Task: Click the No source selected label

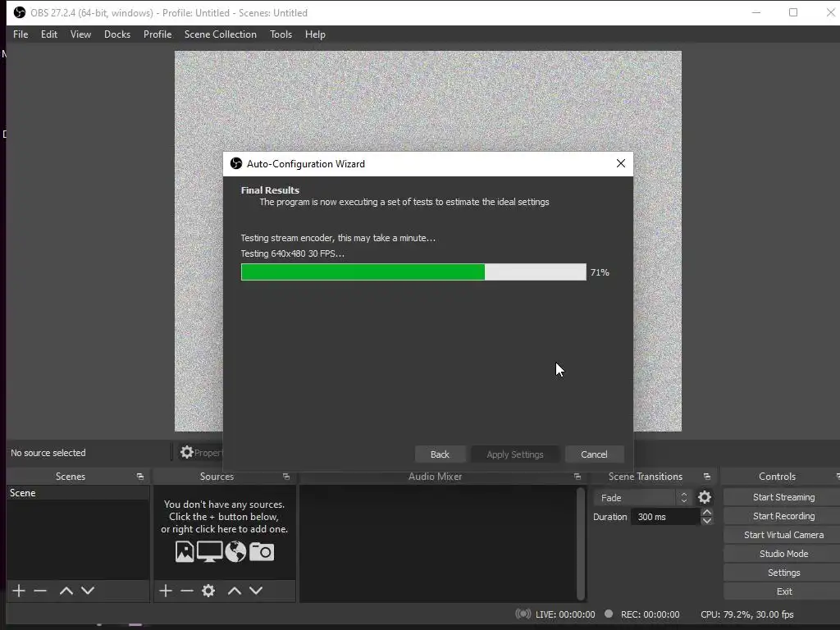Action: [x=48, y=453]
